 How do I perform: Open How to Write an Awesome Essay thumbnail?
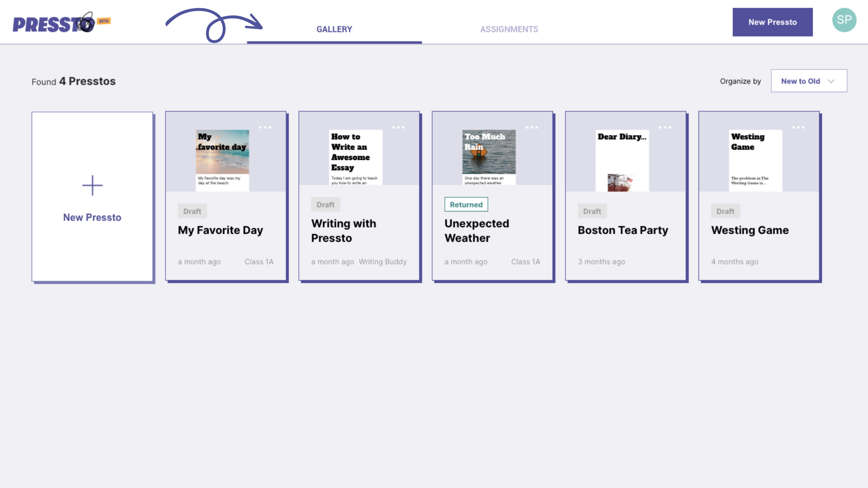355,157
